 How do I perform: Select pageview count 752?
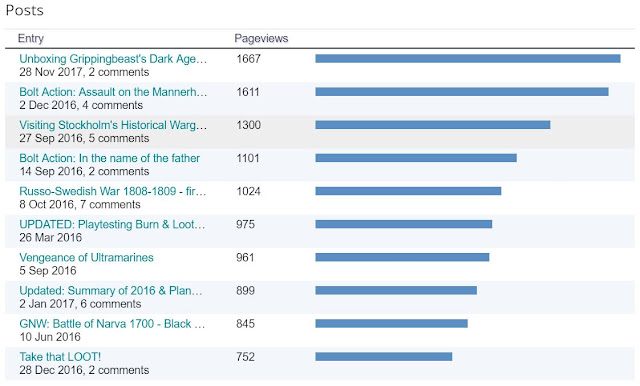[x=245, y=357]
